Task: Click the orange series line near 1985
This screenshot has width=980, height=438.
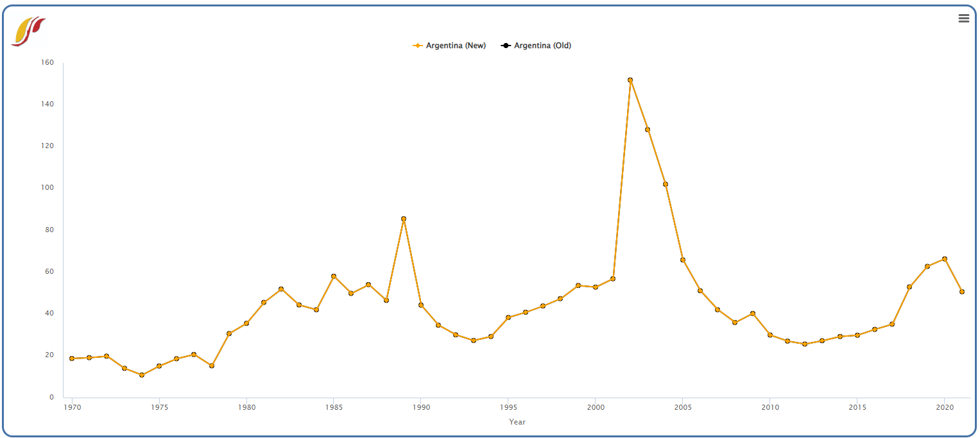Action: [334, 276]
